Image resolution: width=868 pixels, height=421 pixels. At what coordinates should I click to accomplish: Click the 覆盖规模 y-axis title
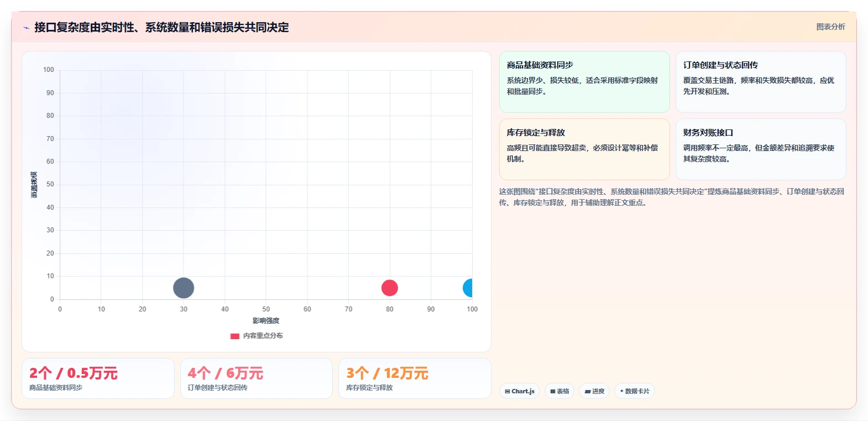click(x=34, y=185)
